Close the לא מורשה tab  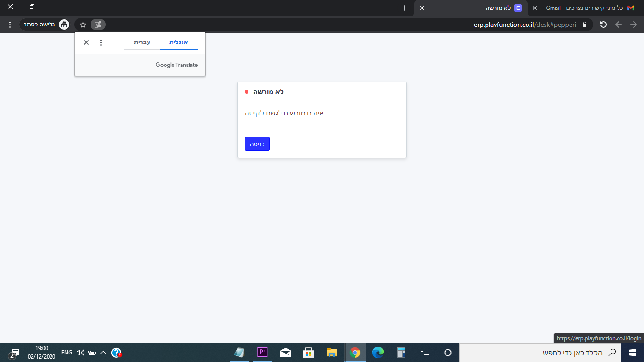pyautogui.click(x=422, y=8)
